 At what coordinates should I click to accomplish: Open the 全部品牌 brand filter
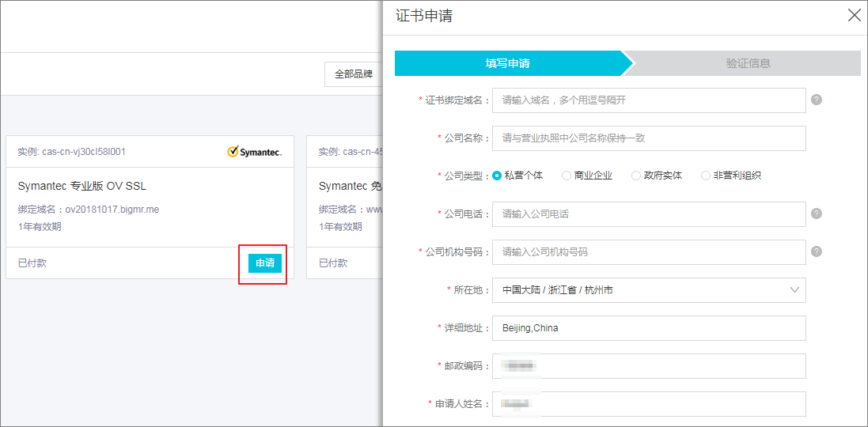pyautogui.click(x=353, y=74)
